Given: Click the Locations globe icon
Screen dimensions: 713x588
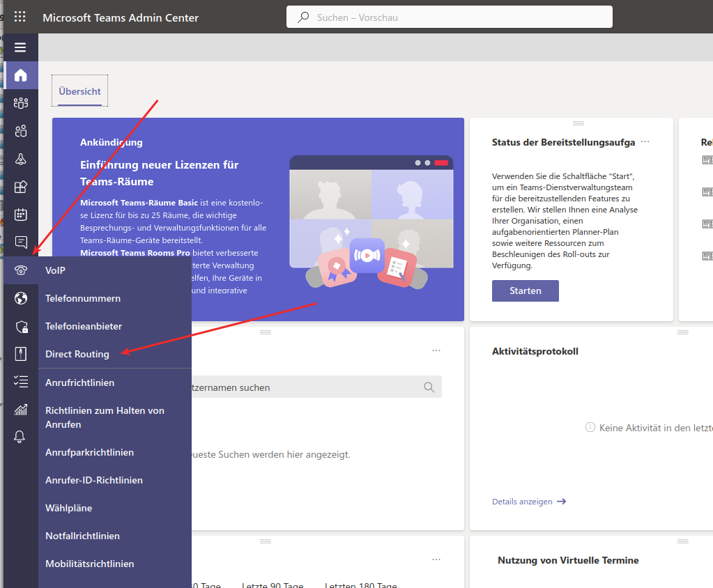Looking at the screenshot, I should (x=21, y=298).
